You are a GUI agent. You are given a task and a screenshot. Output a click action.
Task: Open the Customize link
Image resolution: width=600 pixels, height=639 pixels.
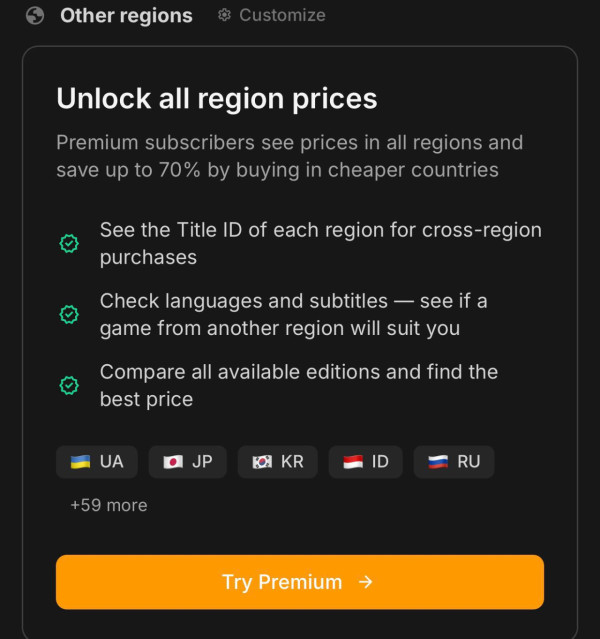coord(281,15)
